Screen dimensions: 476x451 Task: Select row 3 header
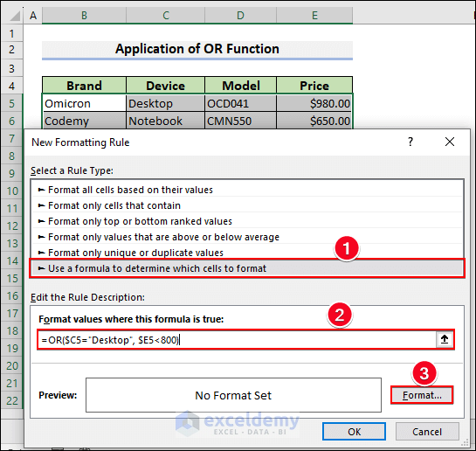(12, 68)
